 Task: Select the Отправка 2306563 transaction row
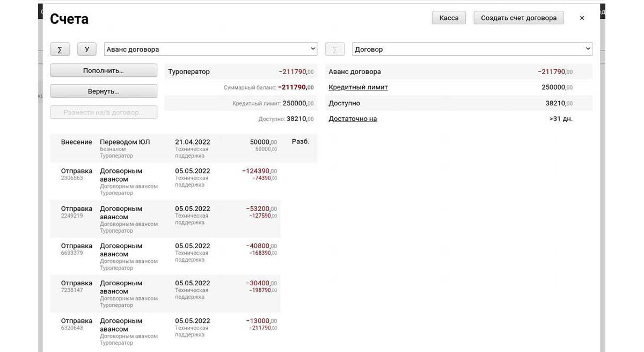pyautogui.click(x=166, y=181)
